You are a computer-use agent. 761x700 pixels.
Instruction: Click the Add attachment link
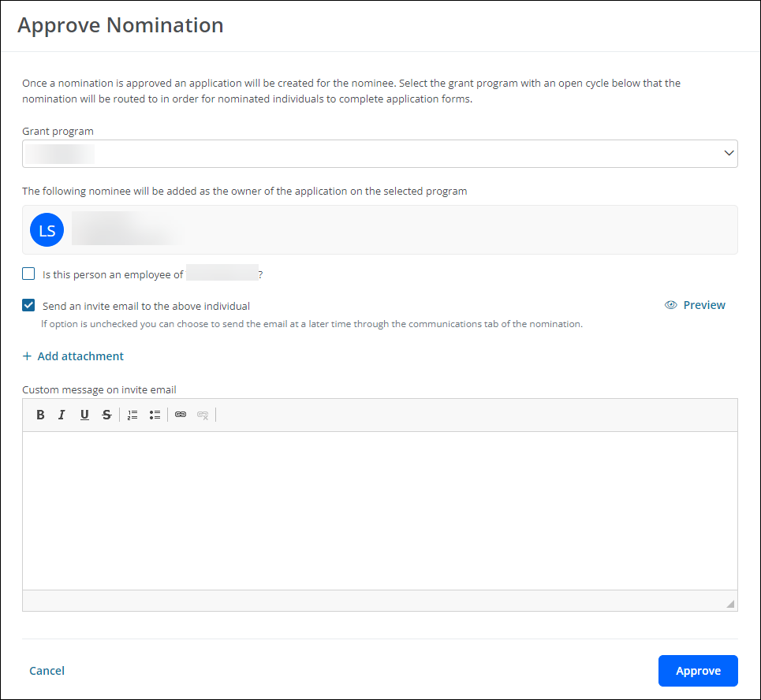tap(80, 356)
